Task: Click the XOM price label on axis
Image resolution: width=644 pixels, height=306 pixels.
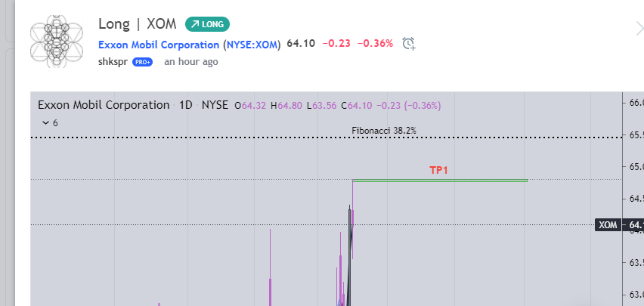Action: (608, 225)
